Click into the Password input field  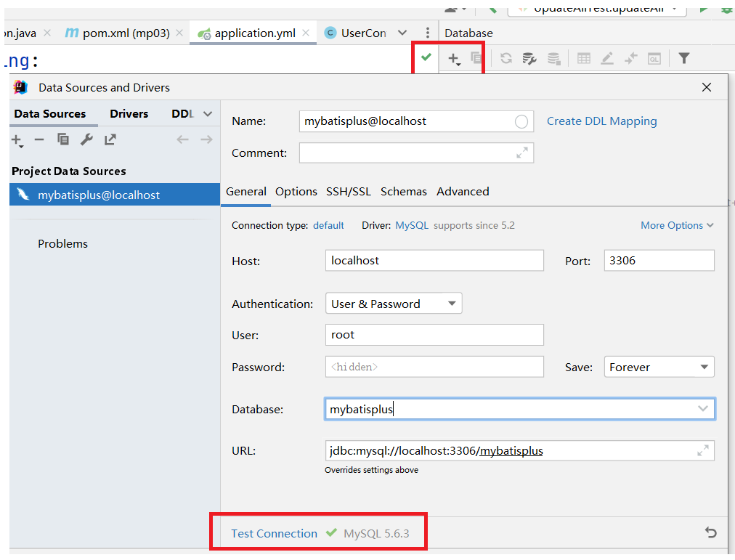point(434,367)
